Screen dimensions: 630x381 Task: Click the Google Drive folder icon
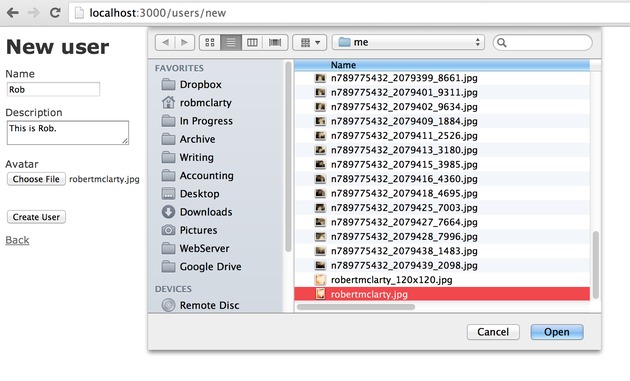168,266
